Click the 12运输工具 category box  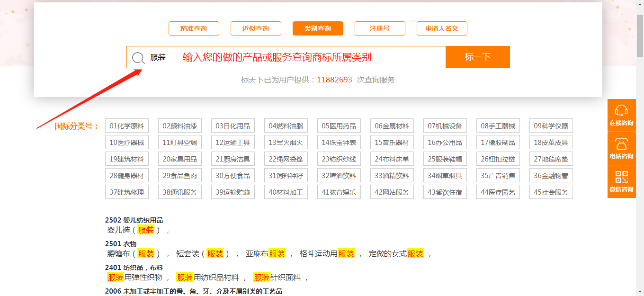233,142
